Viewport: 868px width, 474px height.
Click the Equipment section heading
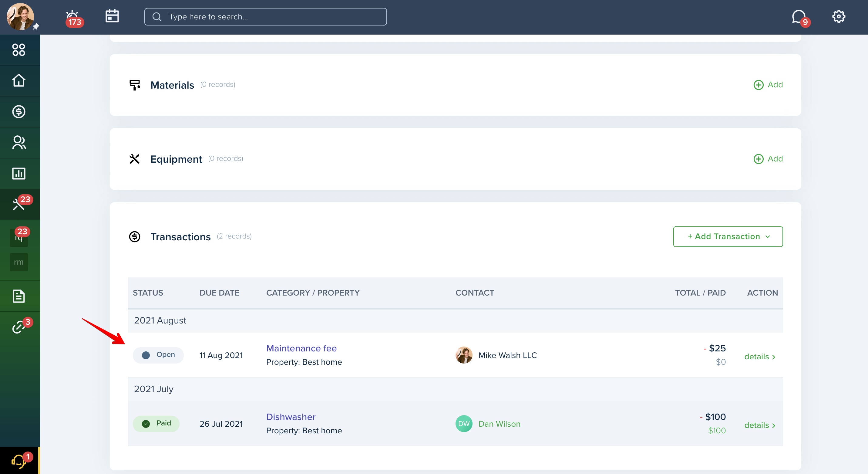pos(176,159)
